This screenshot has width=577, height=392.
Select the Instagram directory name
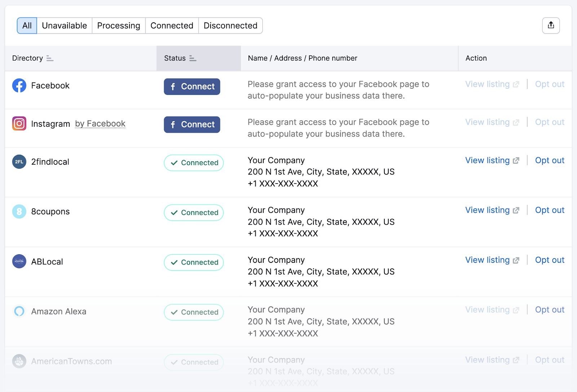[x=50, y=124]
